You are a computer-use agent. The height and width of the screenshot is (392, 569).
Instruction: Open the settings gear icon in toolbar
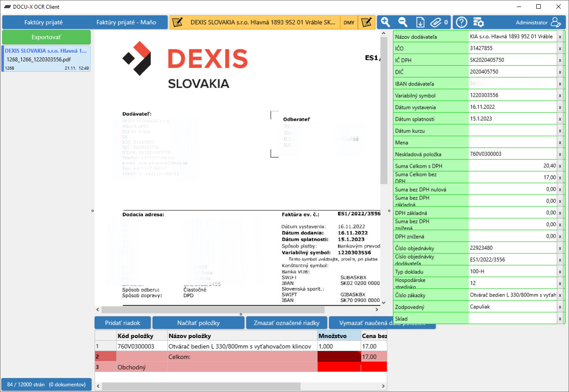pyautogui.click(x=478, y=22)
